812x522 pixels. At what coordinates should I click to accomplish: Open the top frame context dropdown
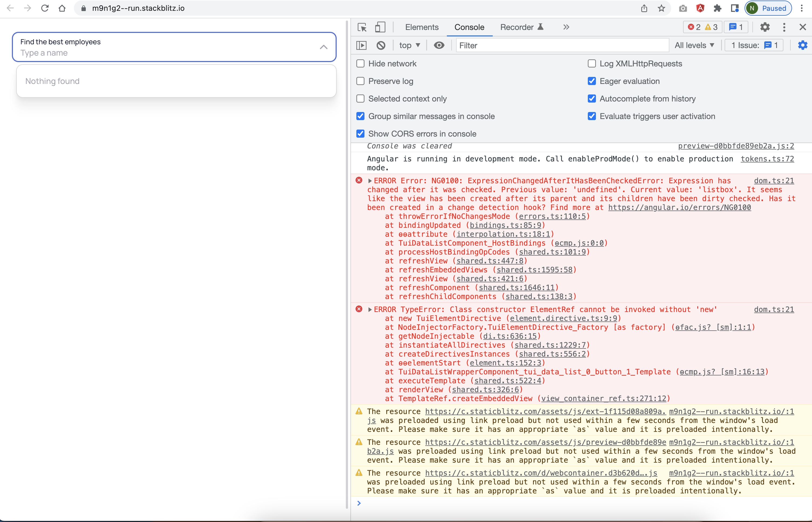[x=409, y=45]
